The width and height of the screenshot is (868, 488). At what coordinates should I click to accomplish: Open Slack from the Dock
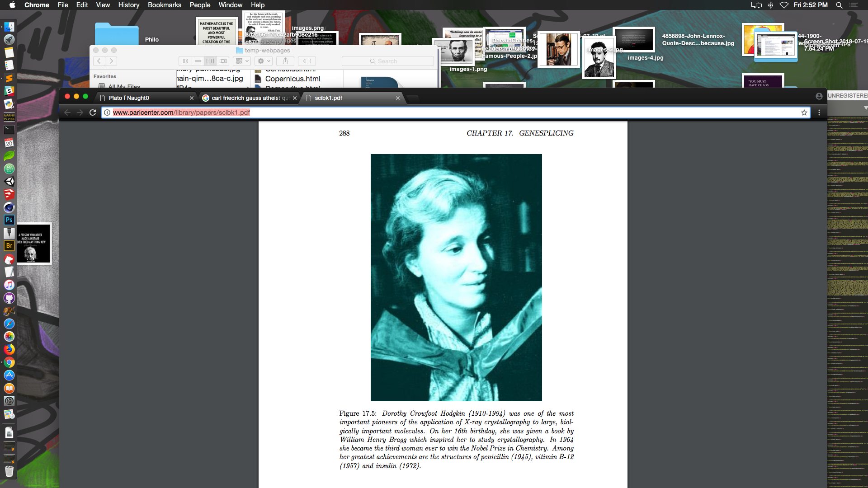pos(9,91)
